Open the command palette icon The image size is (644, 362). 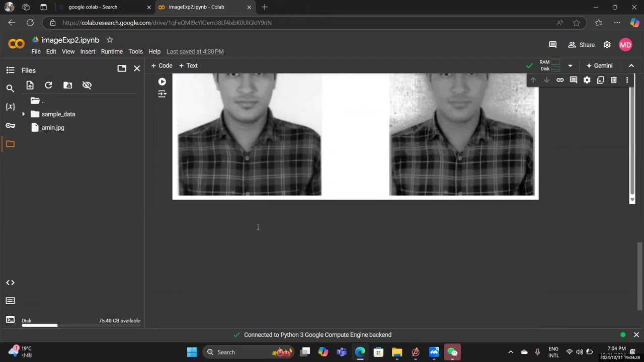(10, 301)
